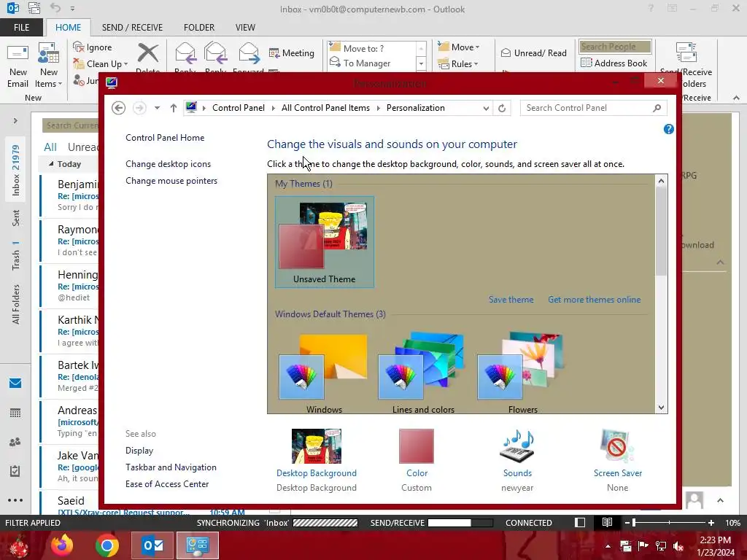The image size is (747, 560).
Task: Open All Folders in folder pane
Action: [16, 304]
